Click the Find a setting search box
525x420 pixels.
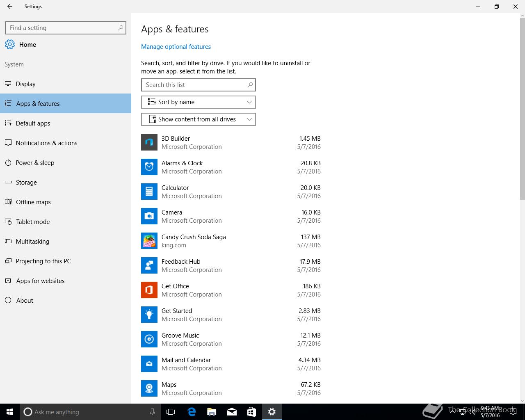[x=66, y=28]
